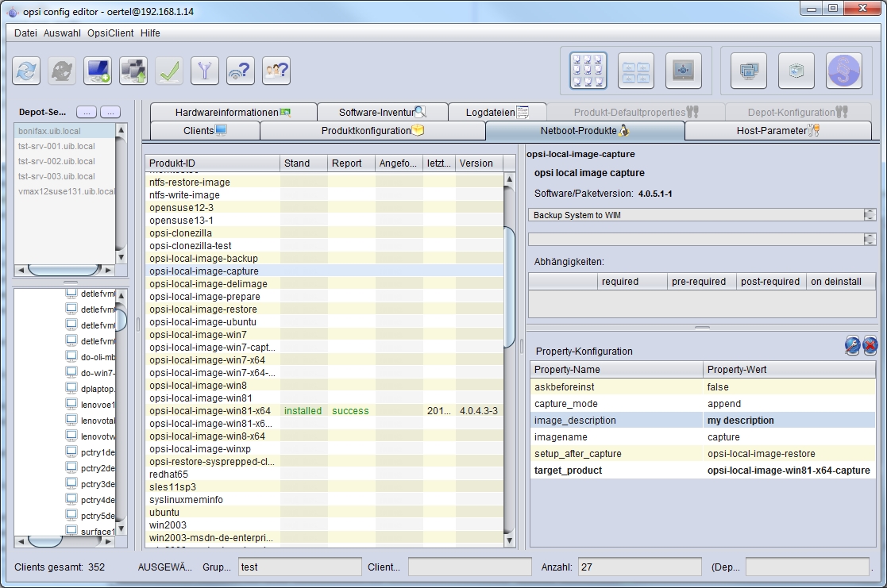The image size is (887, 588).
Task: Click 'my description' property value
Action: tap(789, 420)
